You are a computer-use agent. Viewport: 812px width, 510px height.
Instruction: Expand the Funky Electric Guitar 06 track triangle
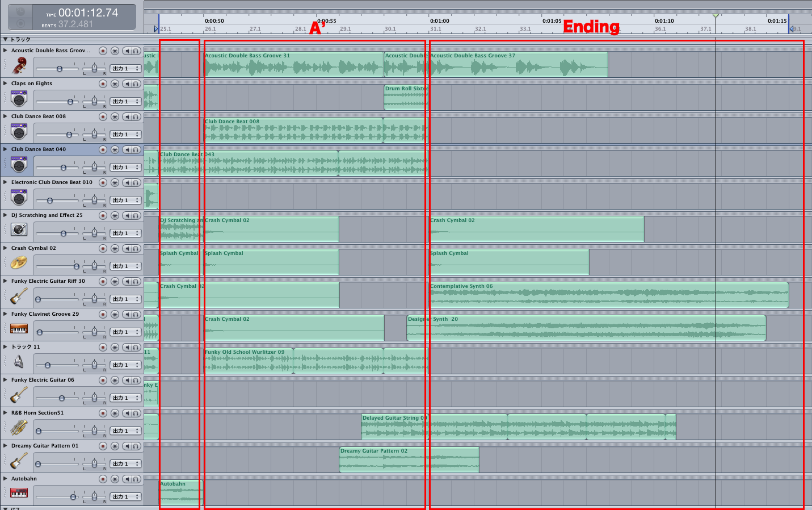[x=5, y=379]
